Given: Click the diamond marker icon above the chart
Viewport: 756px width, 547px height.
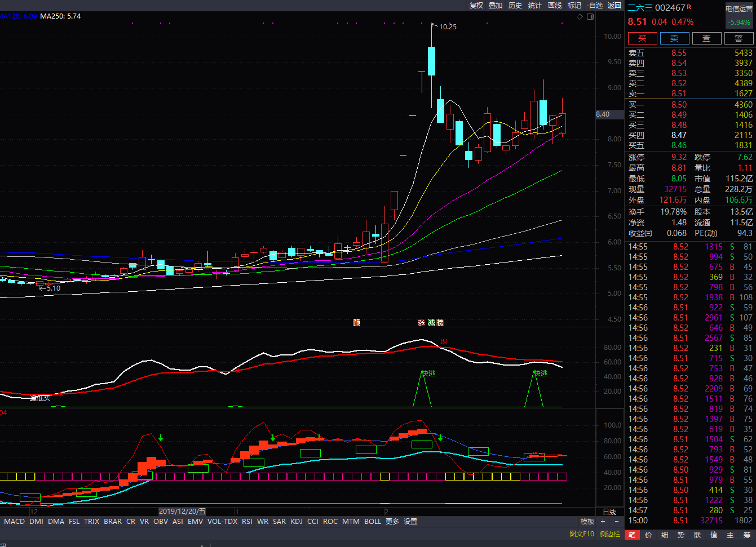Looking at the screenshot, I should click(x=580, y=16).
